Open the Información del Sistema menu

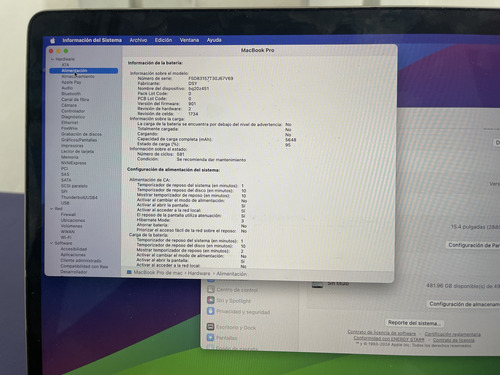coord(92,40)
